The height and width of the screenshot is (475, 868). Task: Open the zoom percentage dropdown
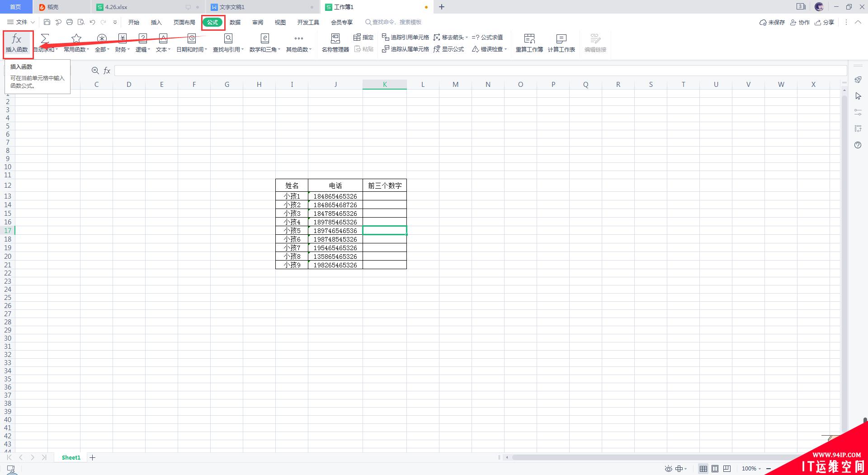pyautogui.click(x=759, y=469)
